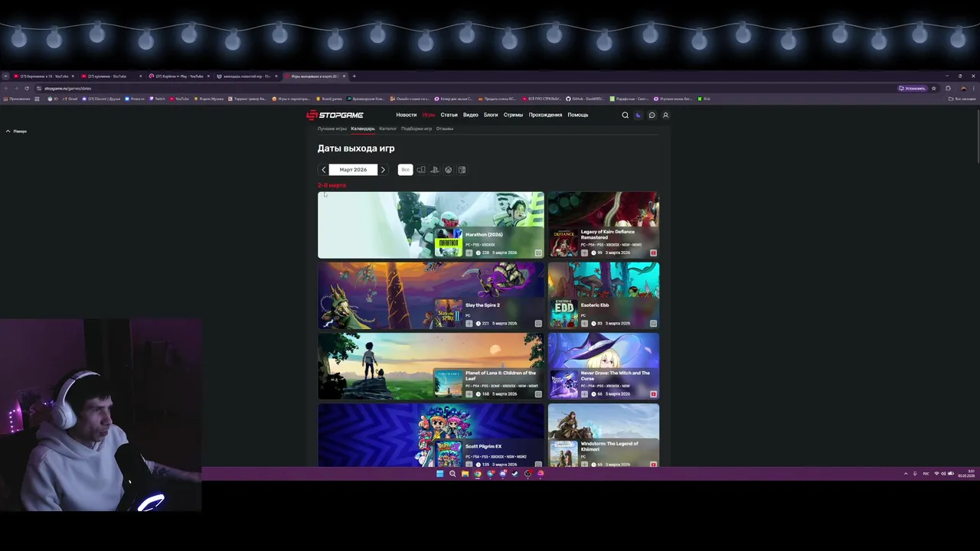Open the Windows Start button
Screen dimensions: 980x551
click(439, 474)
